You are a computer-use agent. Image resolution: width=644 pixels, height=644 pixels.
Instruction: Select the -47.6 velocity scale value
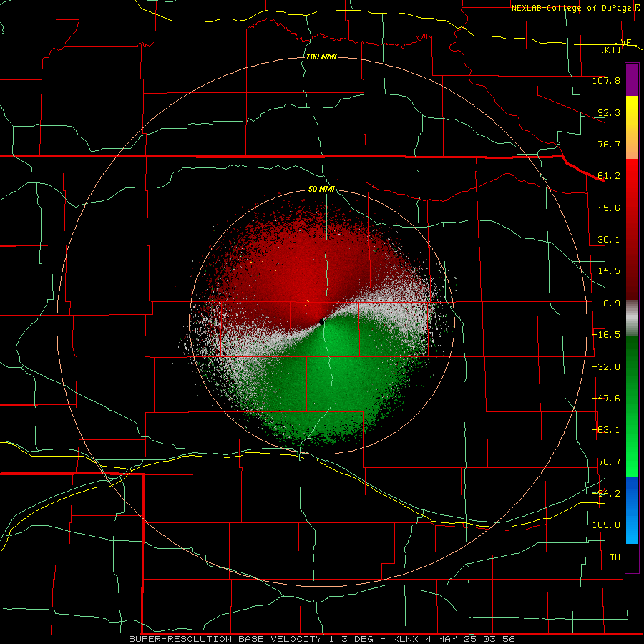click(606, 399)
